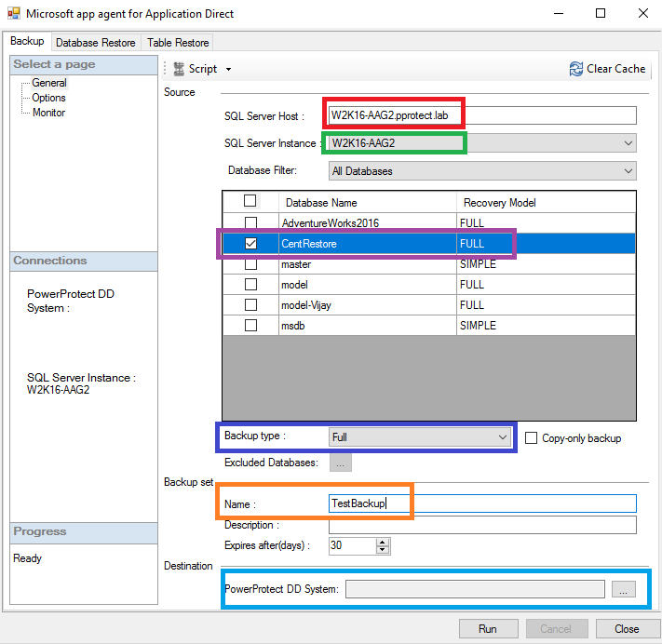Click the Run button
Viewport: 662px width, 644px height.
point(487,629)
